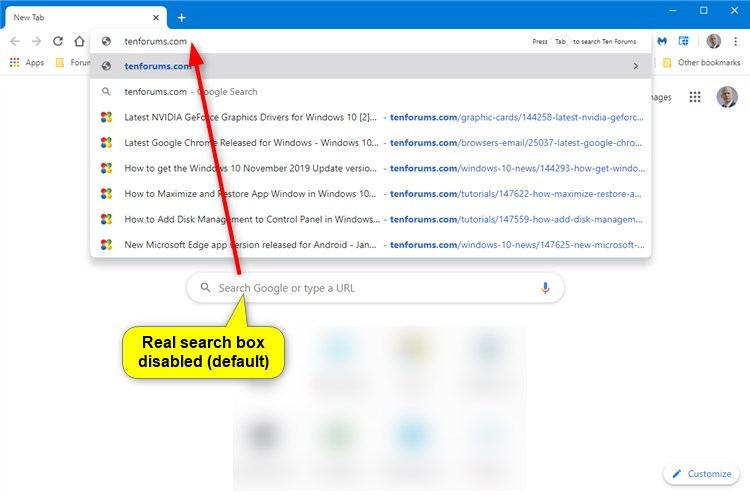The height and width of the screenshot is (495, 750).
Task: Open the Google account avatar on page
Action: point(727,97)
